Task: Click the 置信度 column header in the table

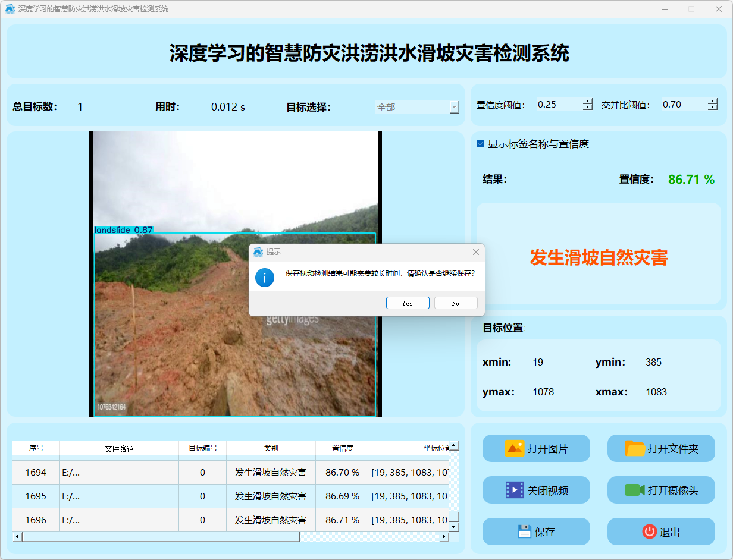Action: pos(342,448)
